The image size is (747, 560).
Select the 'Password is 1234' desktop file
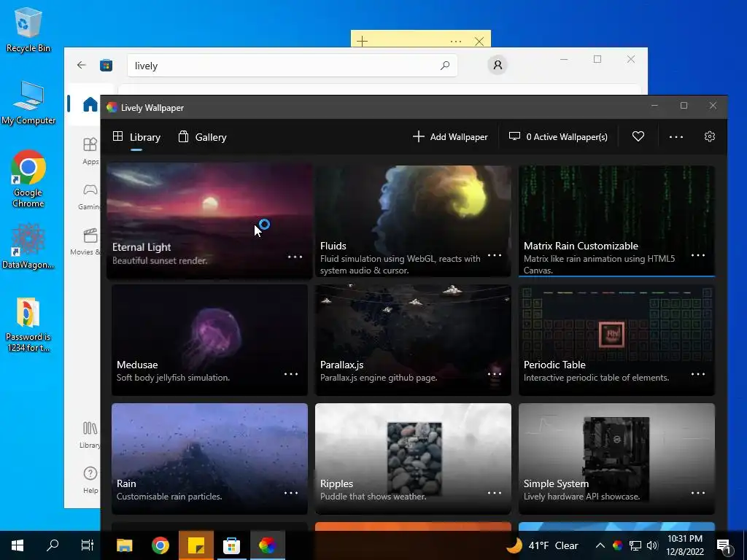pyautogui.click(x=28, y=324)
